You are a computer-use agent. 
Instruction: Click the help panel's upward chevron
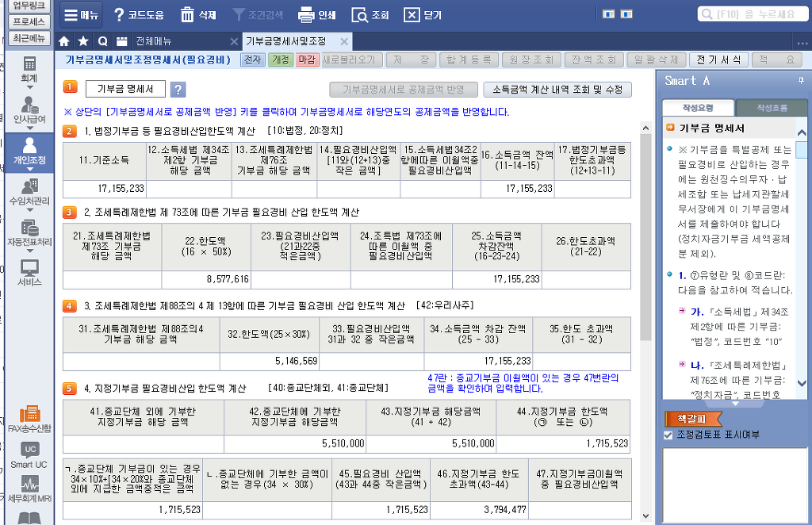pyautogui.click(x=802, y=133)
